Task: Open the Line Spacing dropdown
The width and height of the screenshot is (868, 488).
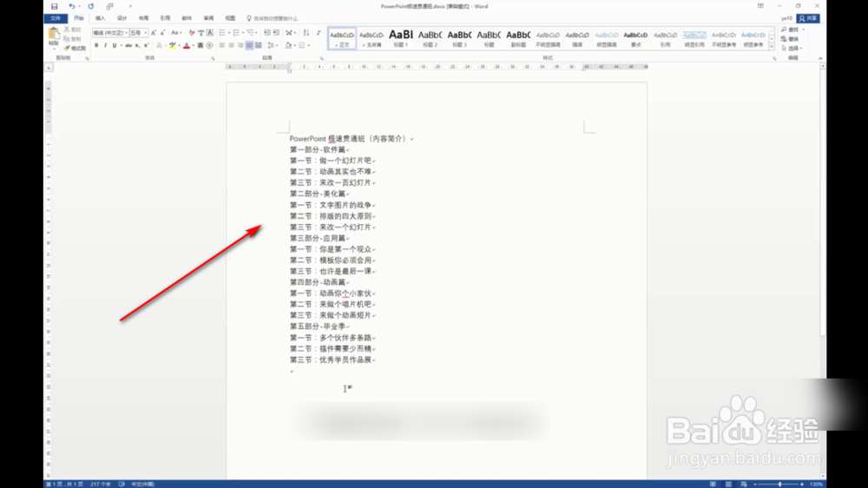Action: pos(271,45)
